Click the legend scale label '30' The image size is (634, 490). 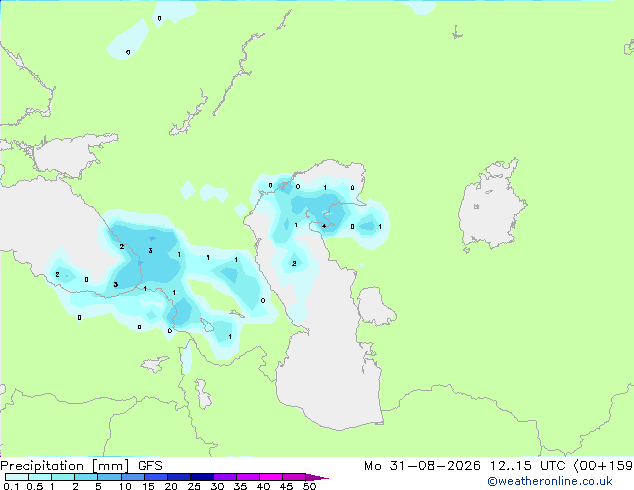(x=217, y=486)
